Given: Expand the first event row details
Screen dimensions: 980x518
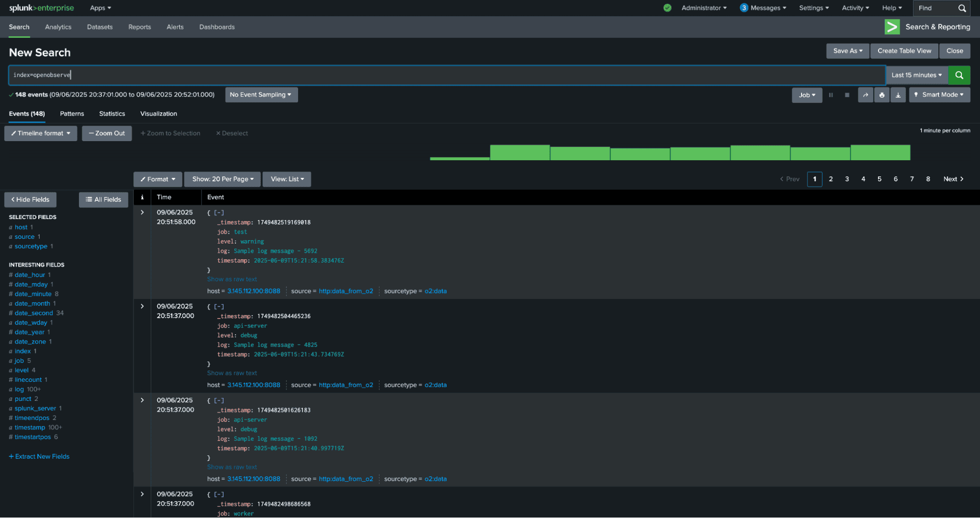Looking at the screenshot, I should click(142, 212).
